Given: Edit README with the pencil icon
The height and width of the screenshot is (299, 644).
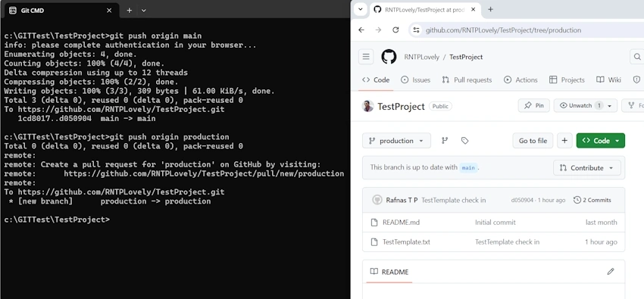Looking at the screenshot, I should (x=611, y=272).
